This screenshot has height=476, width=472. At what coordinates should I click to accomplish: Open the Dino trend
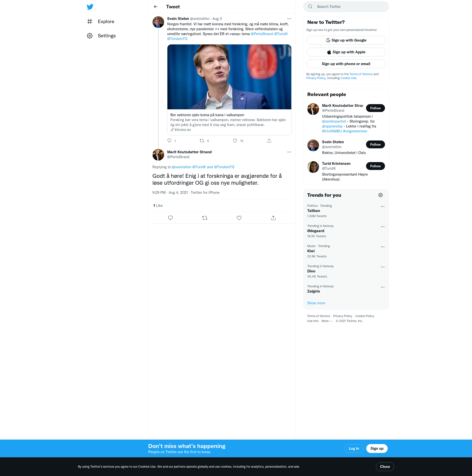[311, 271]
